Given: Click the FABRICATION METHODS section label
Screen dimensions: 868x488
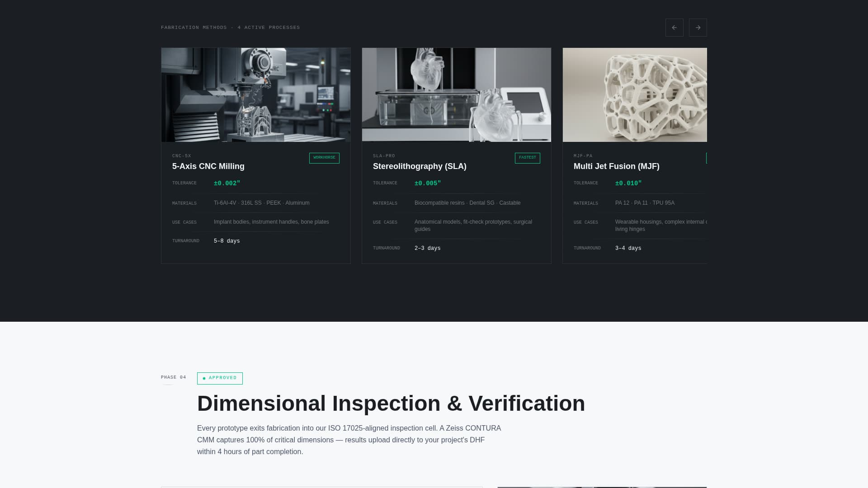Looking at the screenshot, I should pos(193,27).
